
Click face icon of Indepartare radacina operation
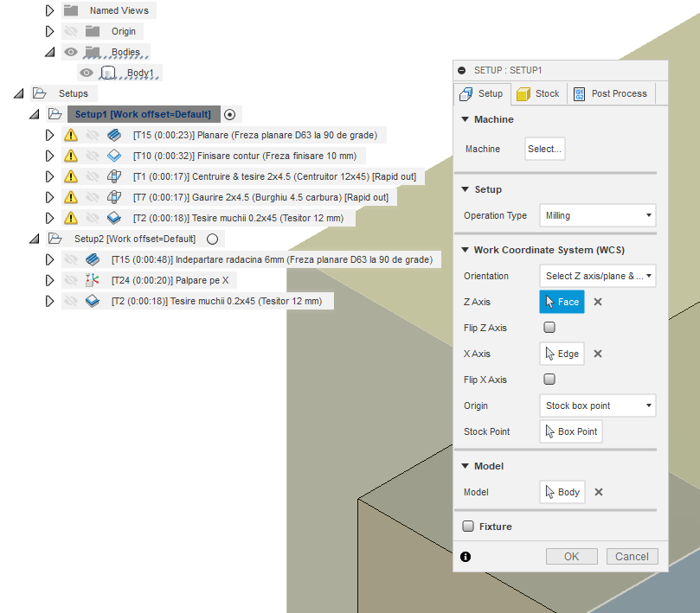point(93,259)
